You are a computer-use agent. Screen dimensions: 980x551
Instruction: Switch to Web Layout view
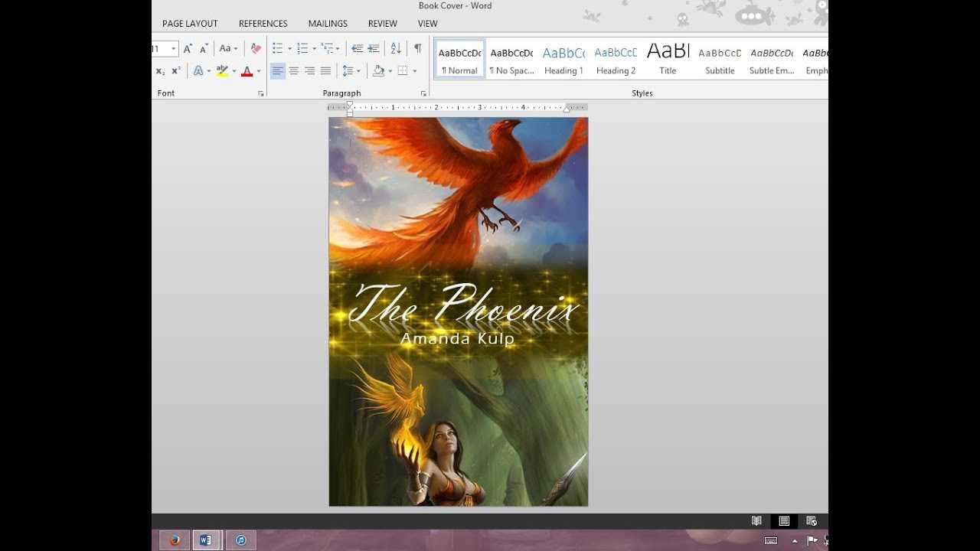click(812, 521)
